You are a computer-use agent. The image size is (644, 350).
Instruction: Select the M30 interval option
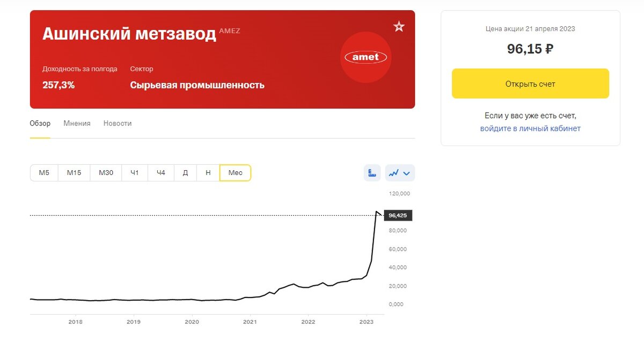105,172
